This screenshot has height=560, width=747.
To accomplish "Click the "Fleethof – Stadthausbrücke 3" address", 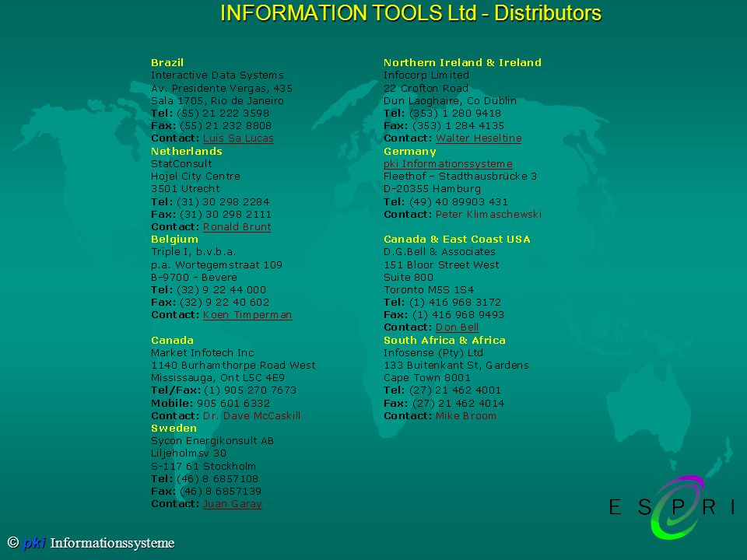I will click(460, 177).
